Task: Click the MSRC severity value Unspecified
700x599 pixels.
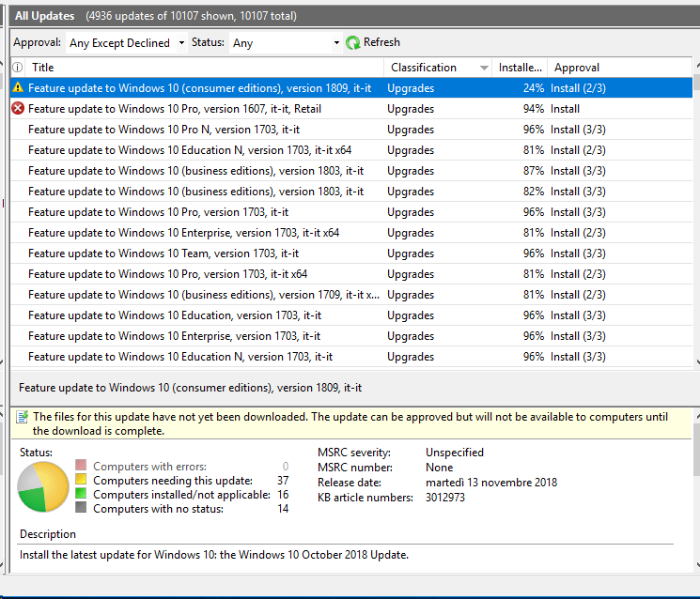Action: [455, 453]
